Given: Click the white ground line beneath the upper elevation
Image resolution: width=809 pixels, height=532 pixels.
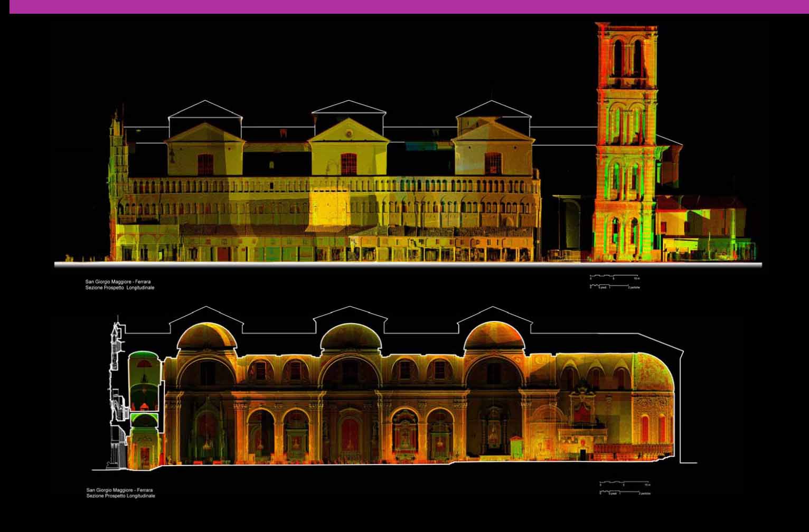Looking at the screenshot, I should coord(408,264).
